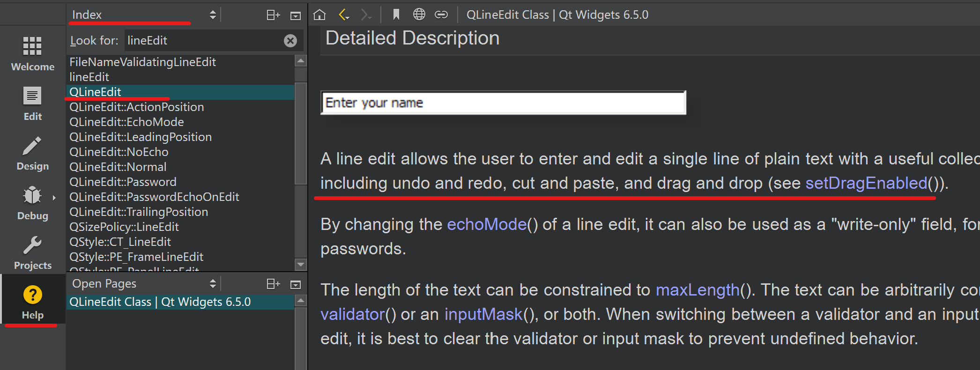Image resolution: width=980 pixels, height=370 pixels.
Task: Open the Design mode
Action: click(x=32, y=153)
